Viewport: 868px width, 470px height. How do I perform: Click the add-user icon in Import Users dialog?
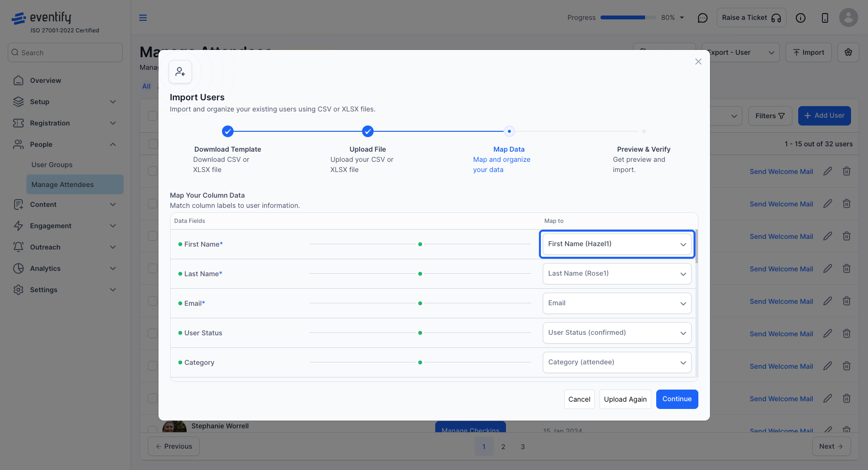(180, 72)
